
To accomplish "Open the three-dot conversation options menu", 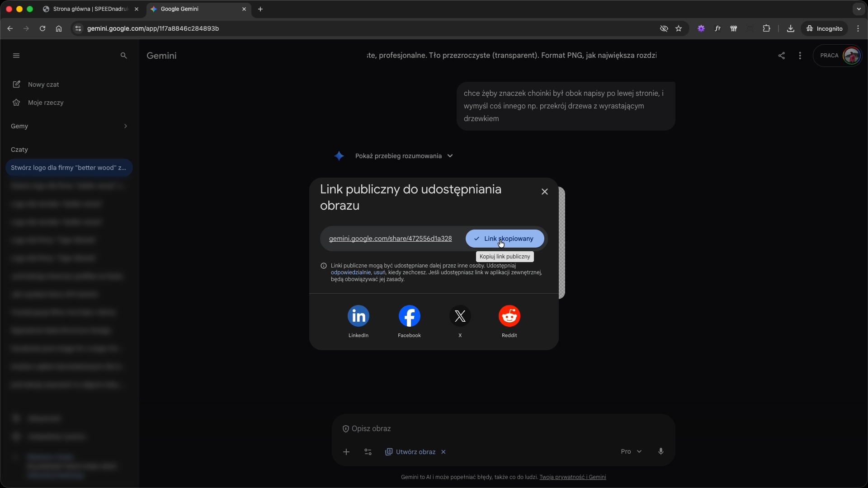I will pyautogui.click(x=800, y=56).
